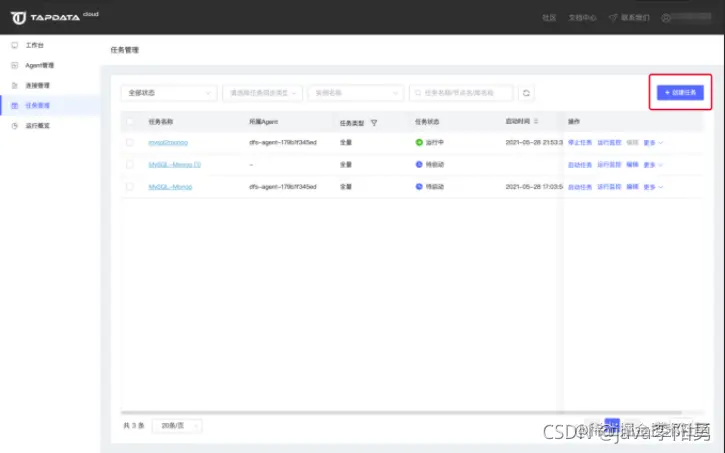
Task: Click 编辑 for the last MySQL-Mongo row
Action: click(x=632, y=187)
